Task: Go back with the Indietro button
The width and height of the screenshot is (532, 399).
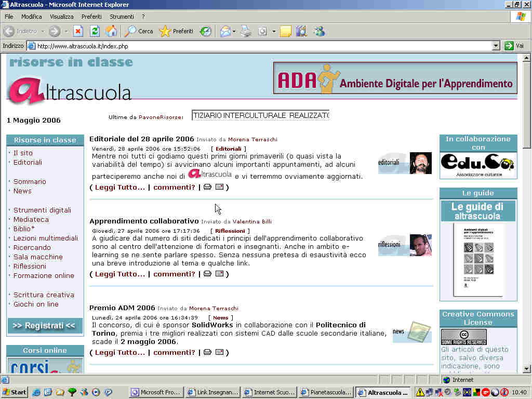Action: point(20,31)
